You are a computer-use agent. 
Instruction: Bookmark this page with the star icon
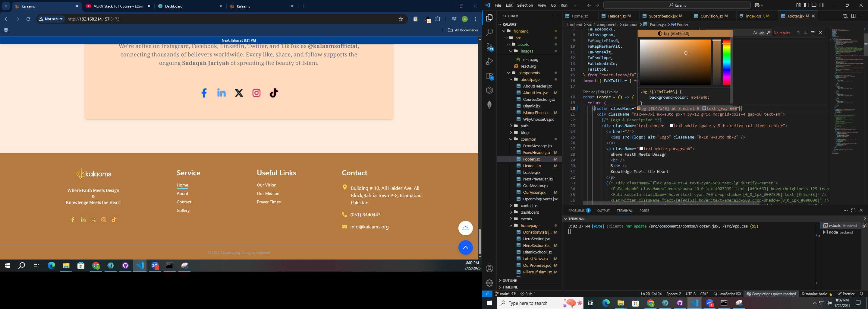(401, 19)
